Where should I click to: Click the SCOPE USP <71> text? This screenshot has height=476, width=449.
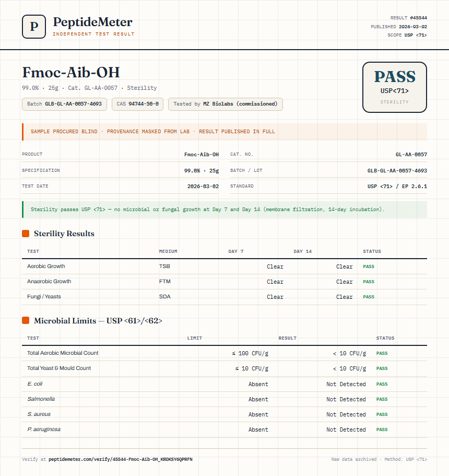(407, 35)
